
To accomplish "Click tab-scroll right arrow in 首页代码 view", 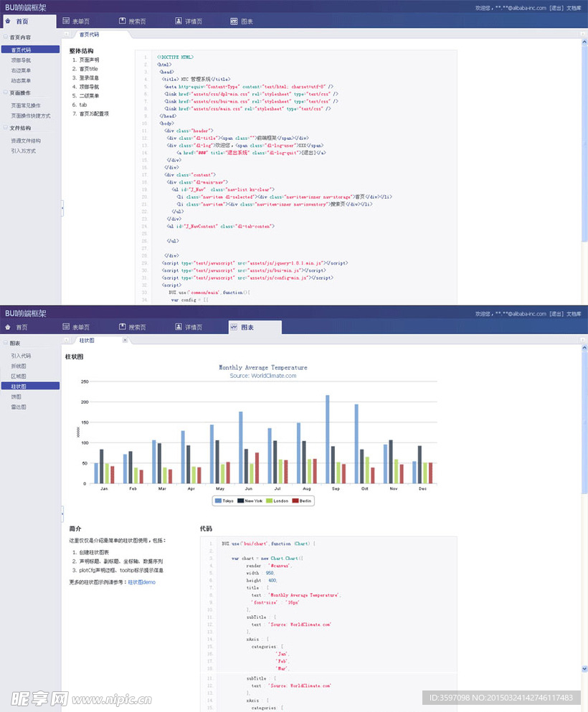I will click(582, 34).
